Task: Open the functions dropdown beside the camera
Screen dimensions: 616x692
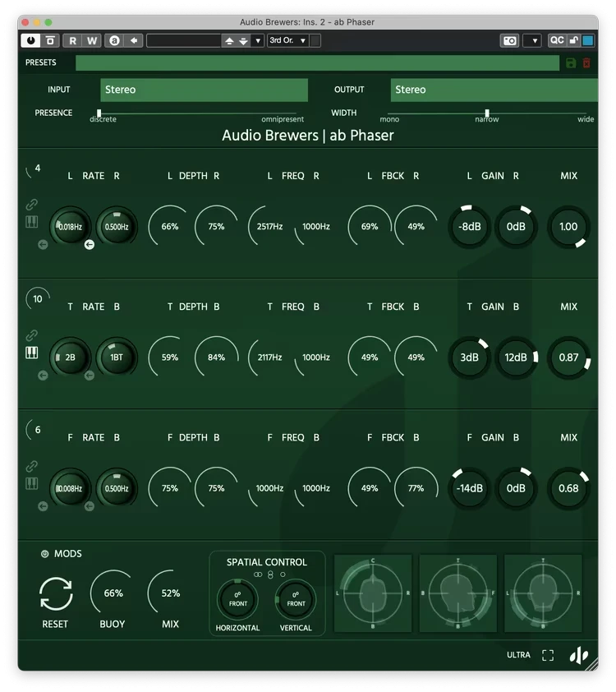Action: (x=532, y=40)
